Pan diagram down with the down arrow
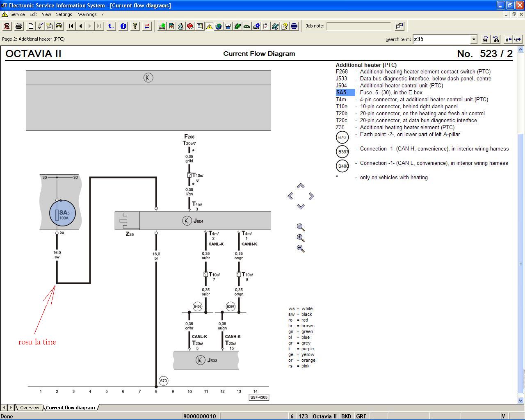 [301, 206]
